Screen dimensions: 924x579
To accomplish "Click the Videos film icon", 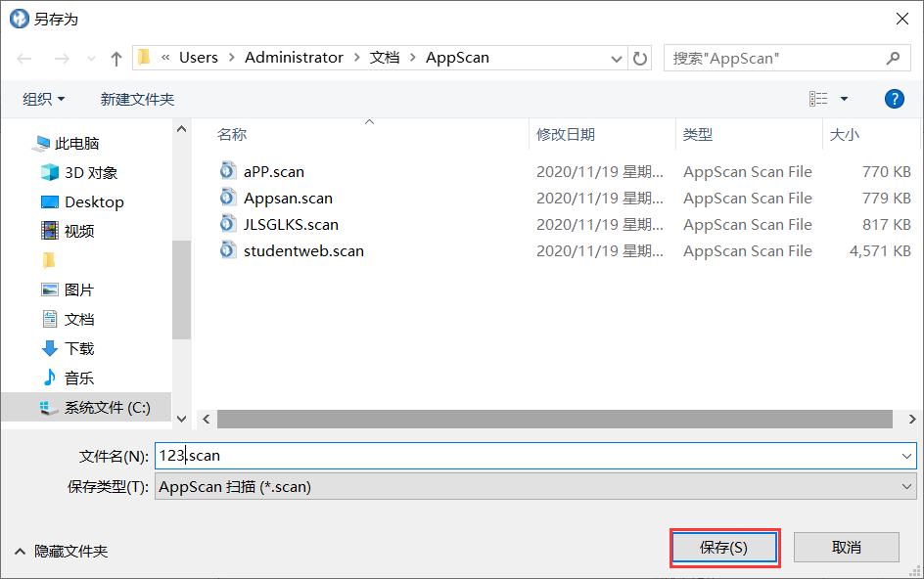I will coord(50,230).
